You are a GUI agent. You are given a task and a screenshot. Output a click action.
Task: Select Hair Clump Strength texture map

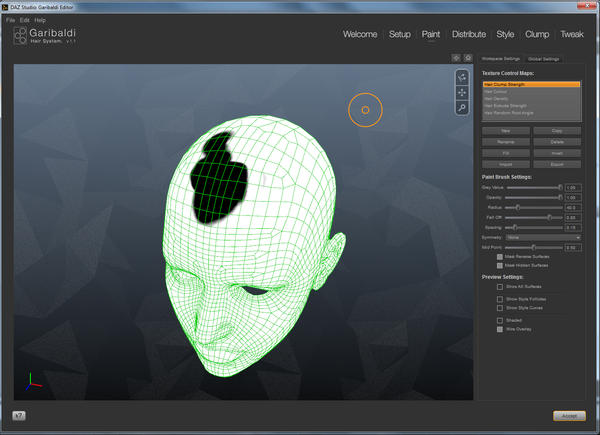coord(532,84)
